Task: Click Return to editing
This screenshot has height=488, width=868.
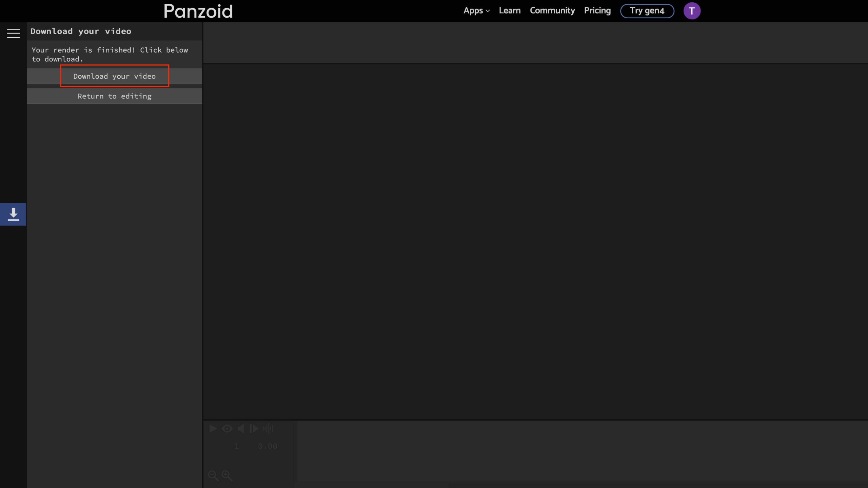Action: tap(114, 96)
